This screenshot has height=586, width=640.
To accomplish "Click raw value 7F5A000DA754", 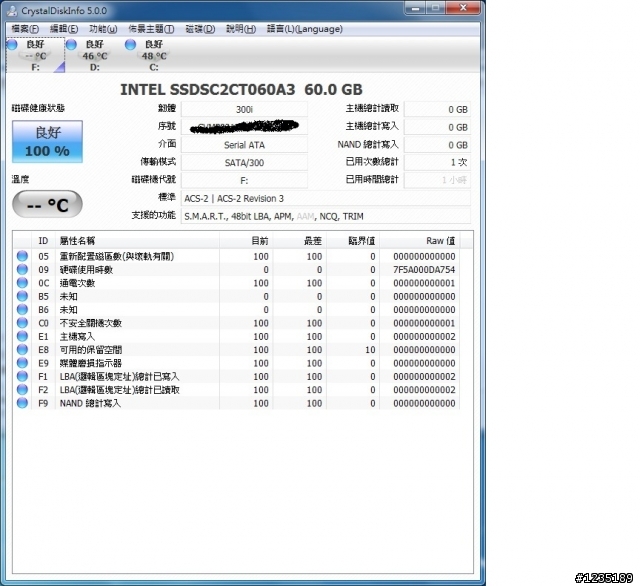I will [424, 270].
